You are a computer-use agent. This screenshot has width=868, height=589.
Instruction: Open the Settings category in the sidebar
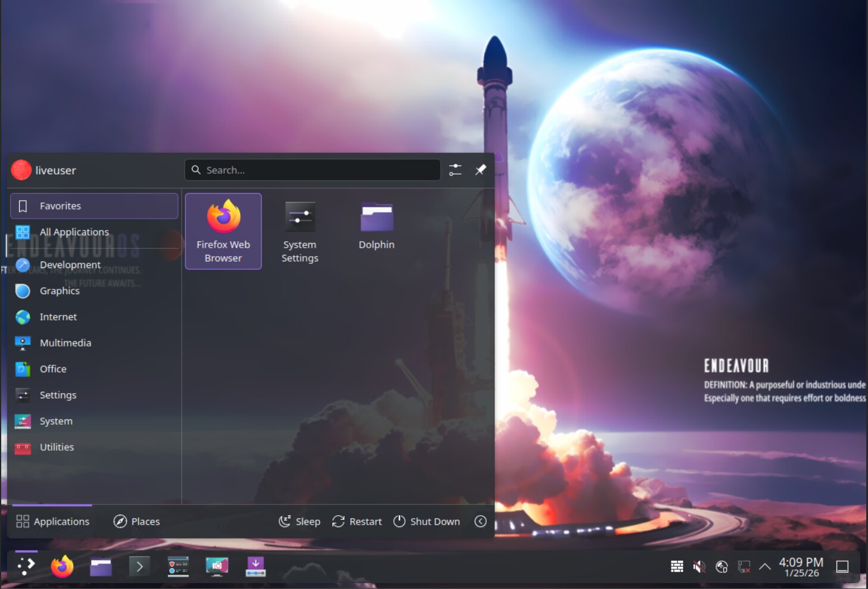tap(94, 395)
